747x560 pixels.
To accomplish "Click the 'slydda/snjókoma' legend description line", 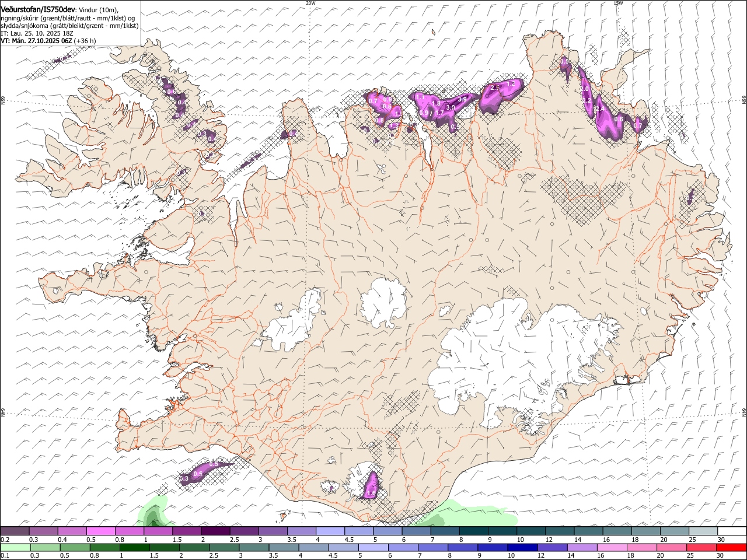I will pyautogui.click(x=69, y=26).
